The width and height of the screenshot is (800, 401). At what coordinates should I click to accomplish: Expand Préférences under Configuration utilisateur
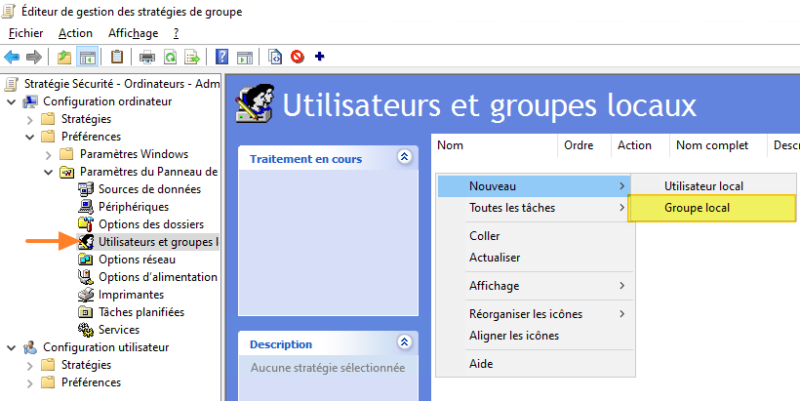click(x=30, y=383)
